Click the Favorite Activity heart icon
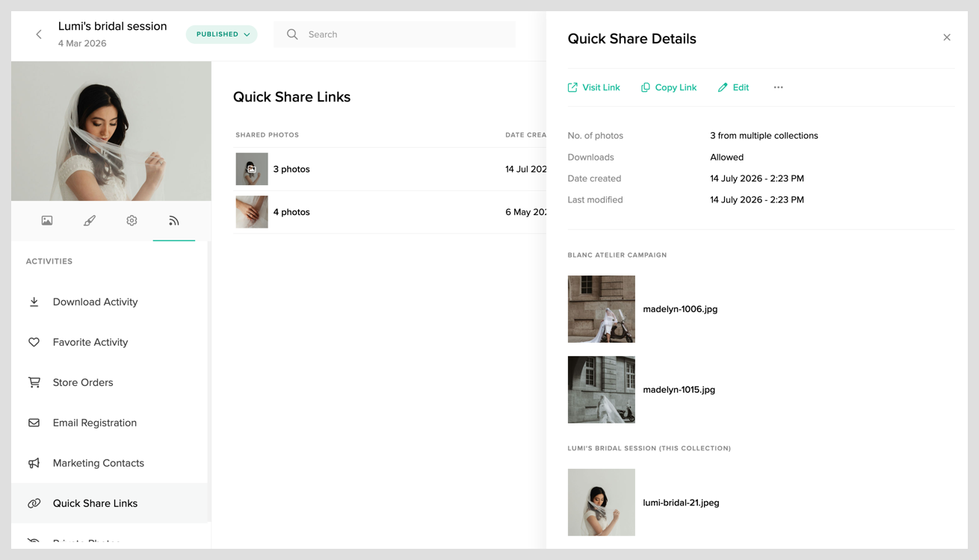Viewport: 979px width, 560px height. 34,342
